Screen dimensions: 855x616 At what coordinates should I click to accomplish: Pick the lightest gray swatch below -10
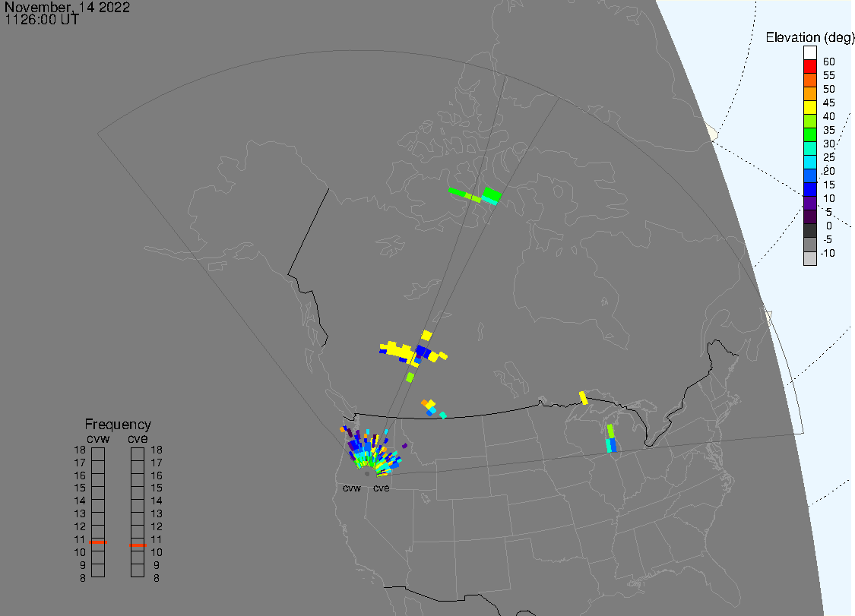coord(809,258)
